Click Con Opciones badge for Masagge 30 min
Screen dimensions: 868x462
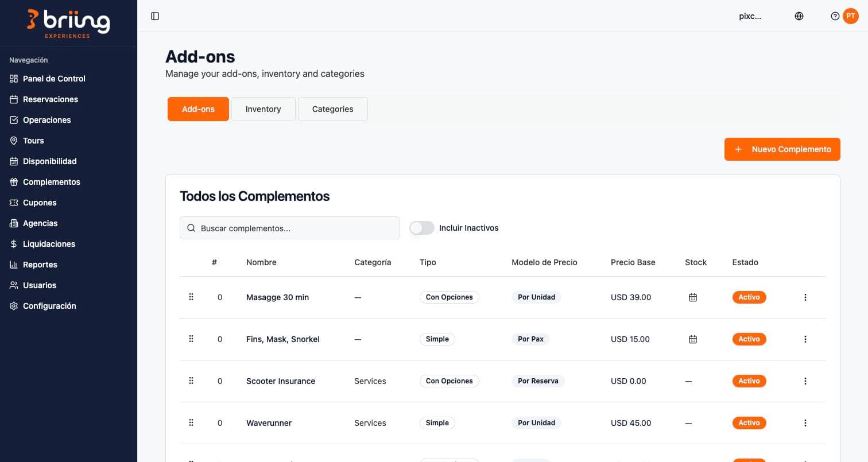[449, 297]
